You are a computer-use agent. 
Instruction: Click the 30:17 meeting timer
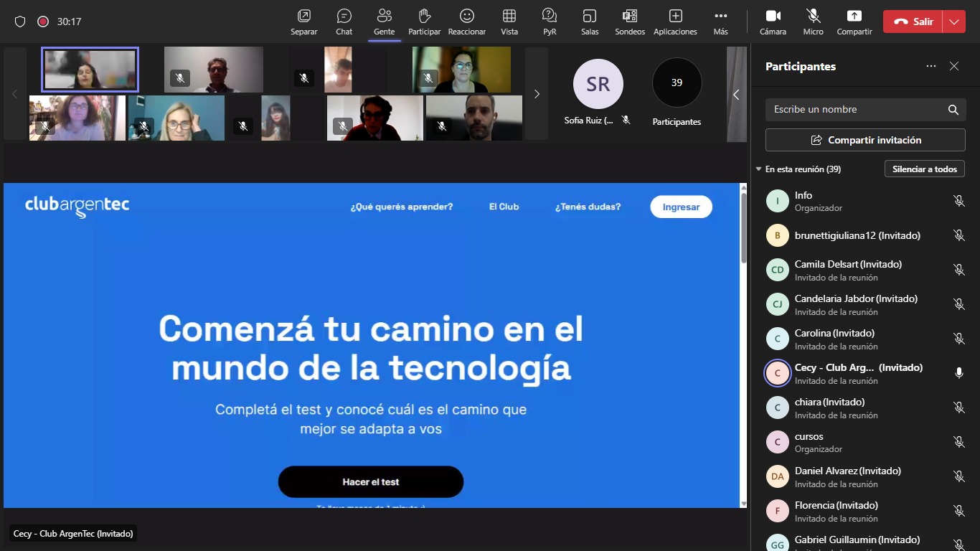(x=70, y=22)
